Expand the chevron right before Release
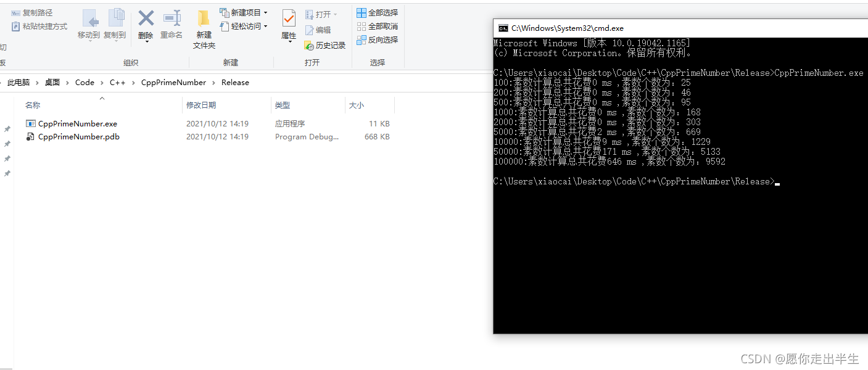This screenshot has width=868, height=370. click(x=213, y=82)
